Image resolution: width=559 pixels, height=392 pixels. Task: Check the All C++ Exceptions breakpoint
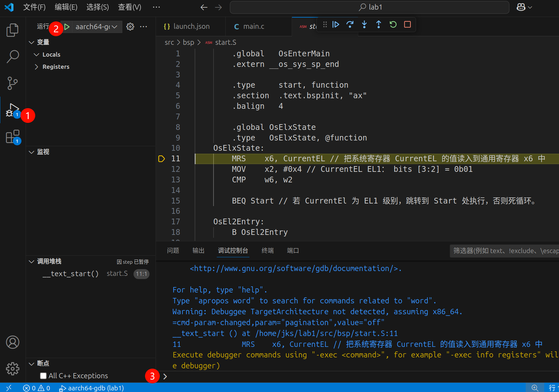tap(43, 376)
